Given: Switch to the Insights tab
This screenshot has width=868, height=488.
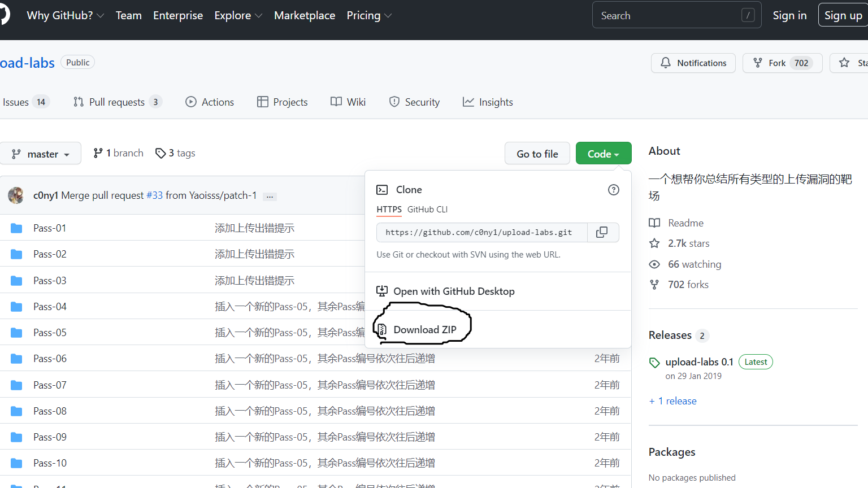Looking at the screenshot, I should click(488, 102).
